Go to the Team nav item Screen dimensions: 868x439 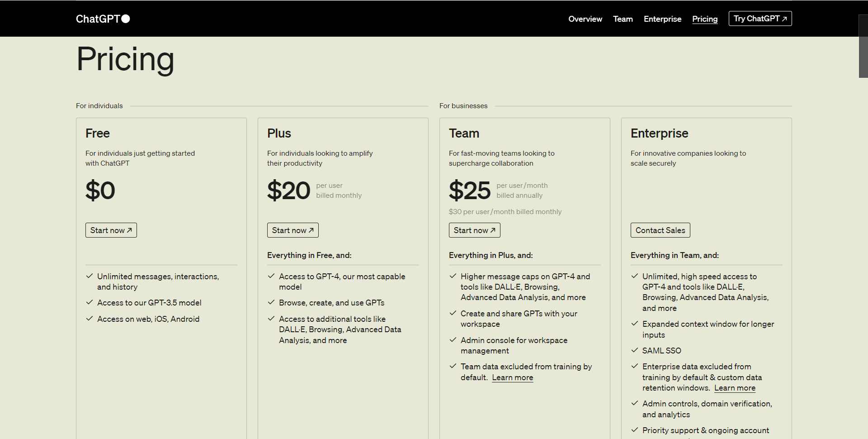tap(623, 19)
